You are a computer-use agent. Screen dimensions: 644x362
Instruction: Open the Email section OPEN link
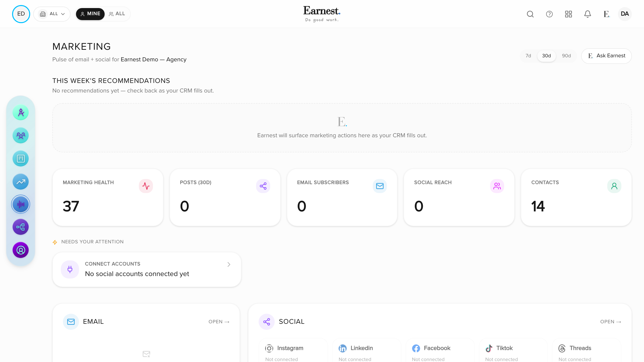click(219, 322)
